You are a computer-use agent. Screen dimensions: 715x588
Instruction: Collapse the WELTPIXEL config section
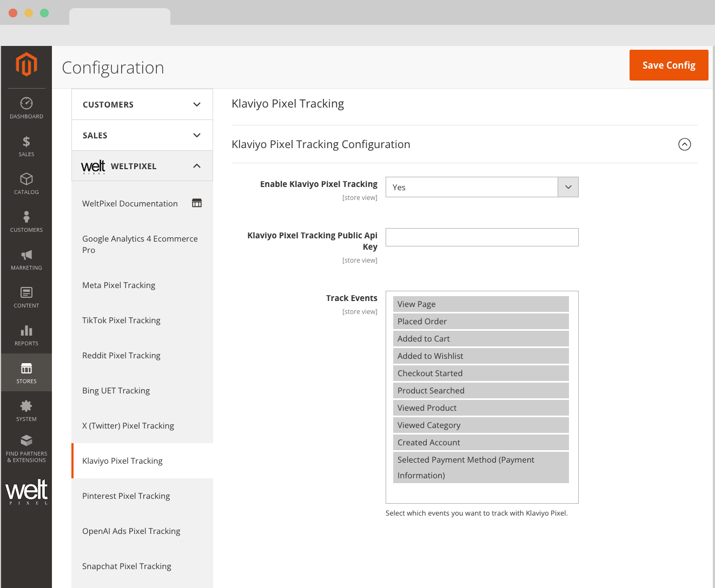142,166
